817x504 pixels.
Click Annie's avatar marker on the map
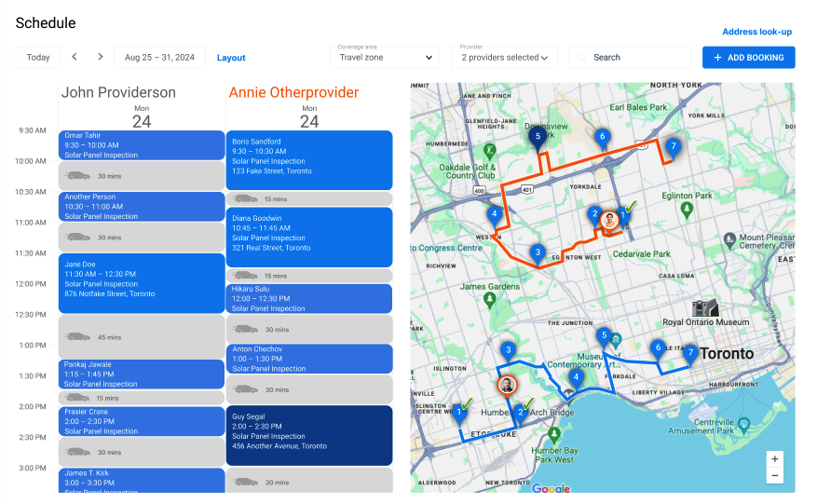(609, 221)
